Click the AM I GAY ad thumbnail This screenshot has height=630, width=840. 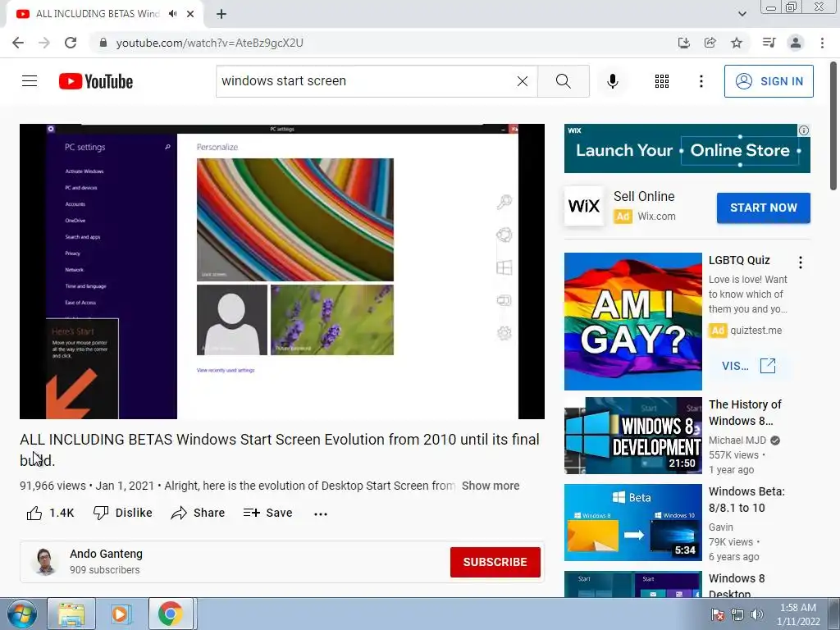coord(632,322)
